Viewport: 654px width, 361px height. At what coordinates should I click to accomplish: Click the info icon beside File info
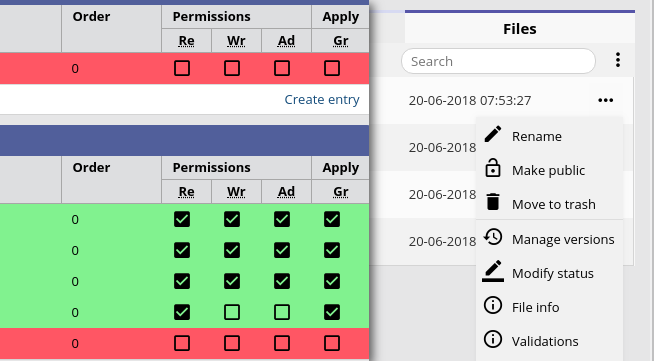coord(493,305)
